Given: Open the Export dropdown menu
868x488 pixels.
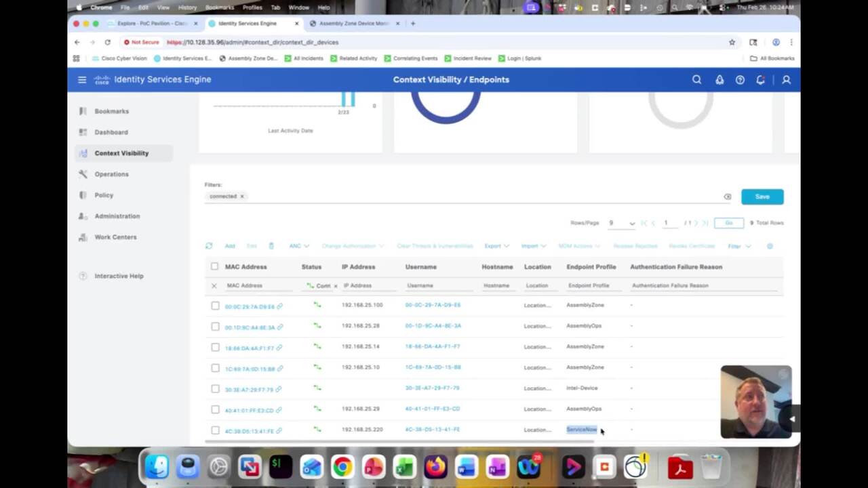Looking at the screenshot, I should (x=496, y=246).
